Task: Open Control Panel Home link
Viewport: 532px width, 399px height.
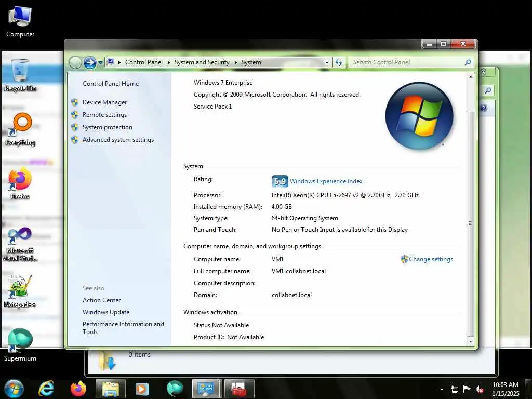Action: [111, 84]
